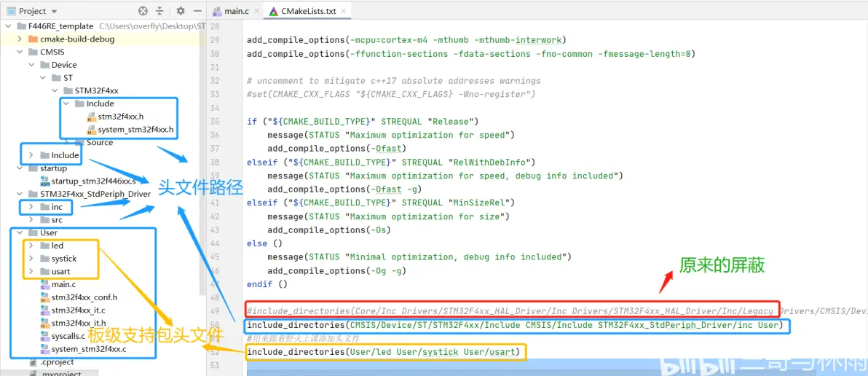Select the CMSIS folder label
The image size is (868, 376).
[52, 52]
